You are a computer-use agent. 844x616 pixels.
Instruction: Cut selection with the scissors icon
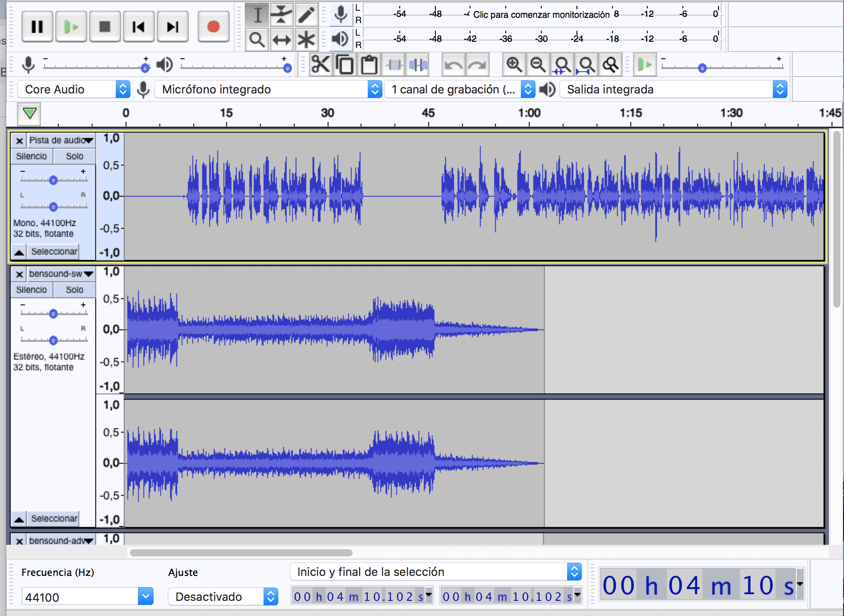[320, 65]
